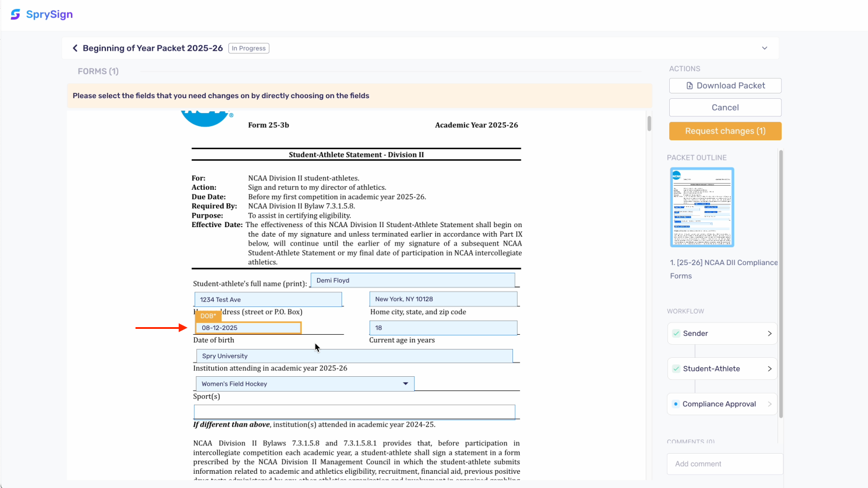
Task: Expand the packet header chevron at top right
Action: 764,47
